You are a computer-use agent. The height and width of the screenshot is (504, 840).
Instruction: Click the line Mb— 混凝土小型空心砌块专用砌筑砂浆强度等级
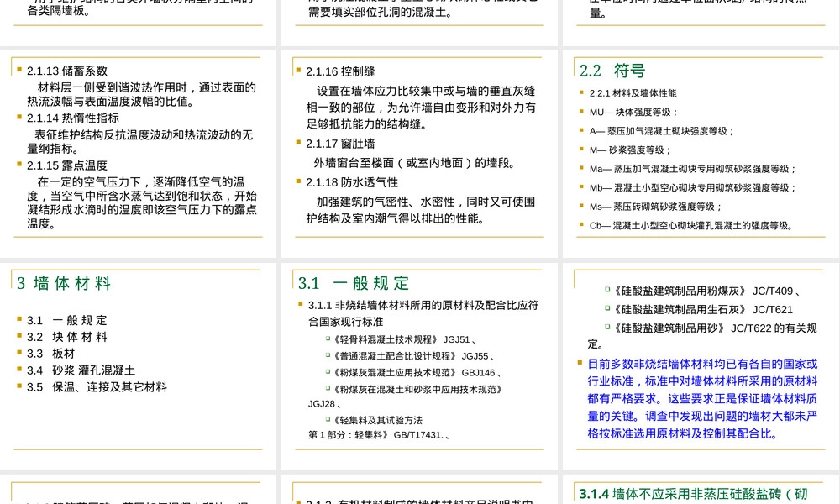pos(693,187)
